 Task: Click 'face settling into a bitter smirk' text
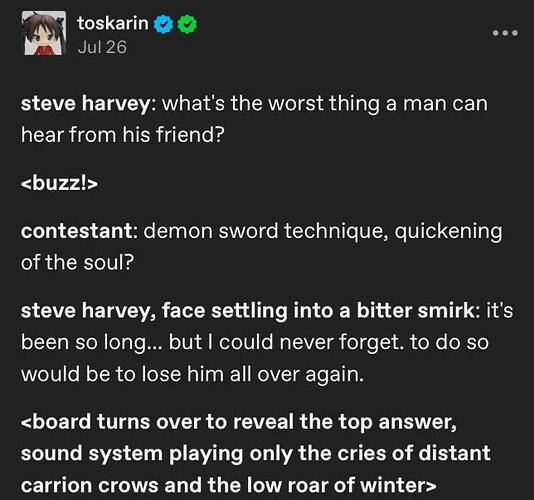coord(318,311)
